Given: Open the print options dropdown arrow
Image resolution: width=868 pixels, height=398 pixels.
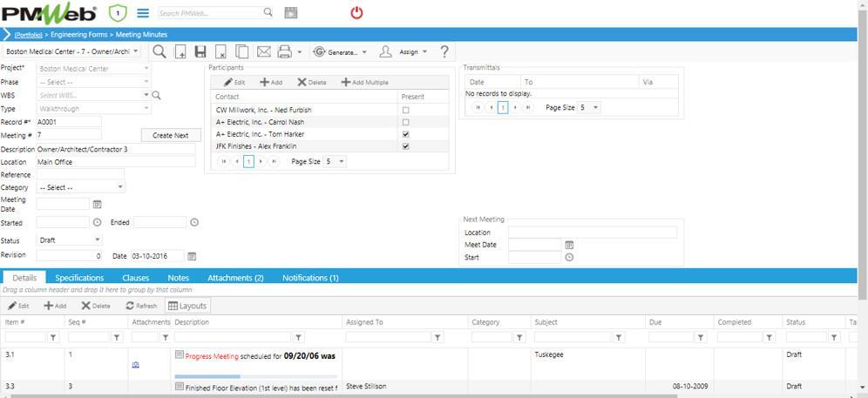Looking at the screenshot, I should pos(300,52).
